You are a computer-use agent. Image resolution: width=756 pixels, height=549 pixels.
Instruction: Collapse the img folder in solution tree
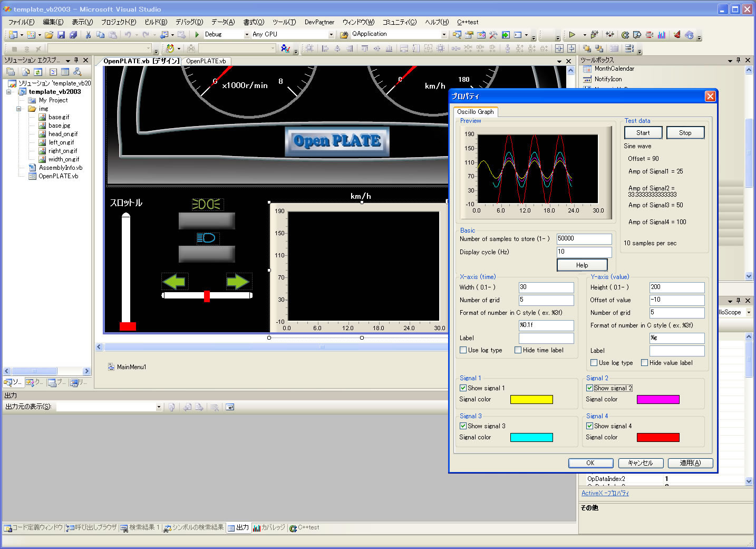click(x=19, y=109)
